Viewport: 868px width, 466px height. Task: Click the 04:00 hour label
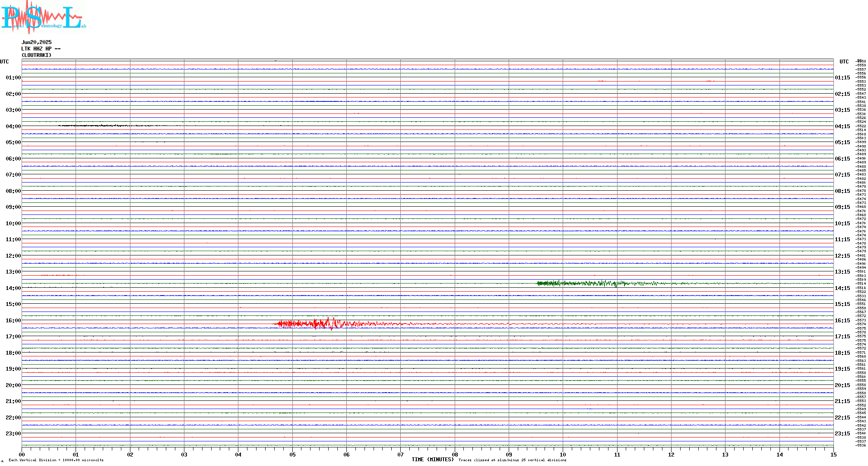pyautogui.click(x=13, y=126)
